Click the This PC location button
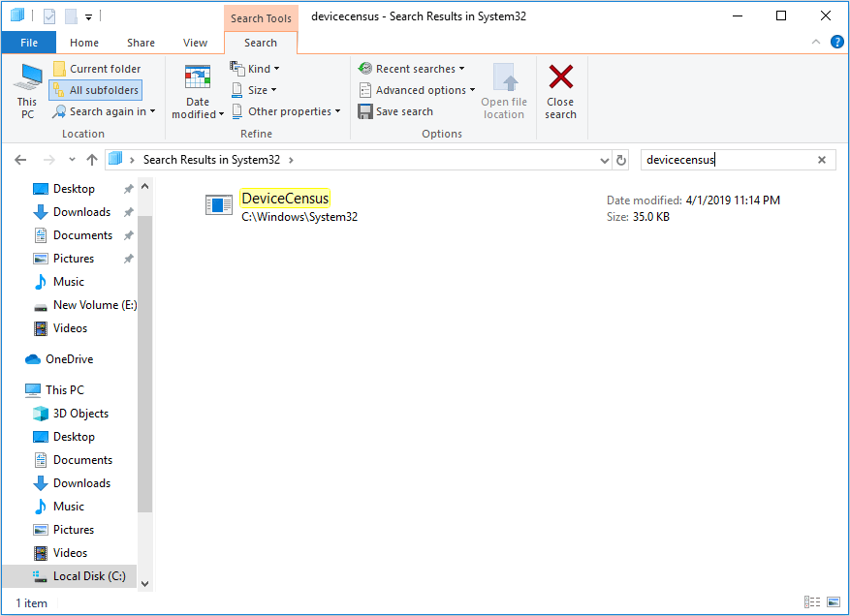The height and width of the screenshot is (616, 850). [x=28, y=91]
